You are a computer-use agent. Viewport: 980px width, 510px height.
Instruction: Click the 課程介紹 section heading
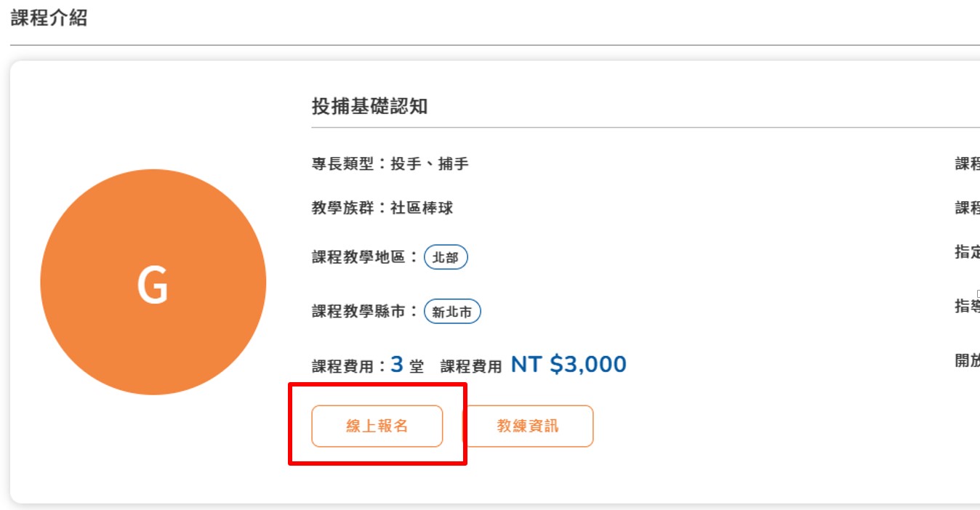click(x=49, y=18)
